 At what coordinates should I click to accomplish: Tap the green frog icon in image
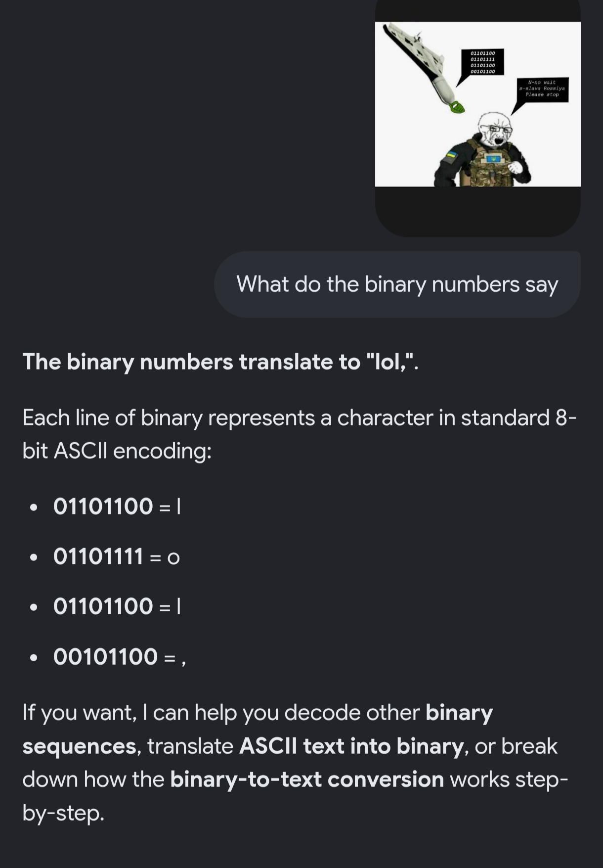pyautogui.click(x=457, y=107)
